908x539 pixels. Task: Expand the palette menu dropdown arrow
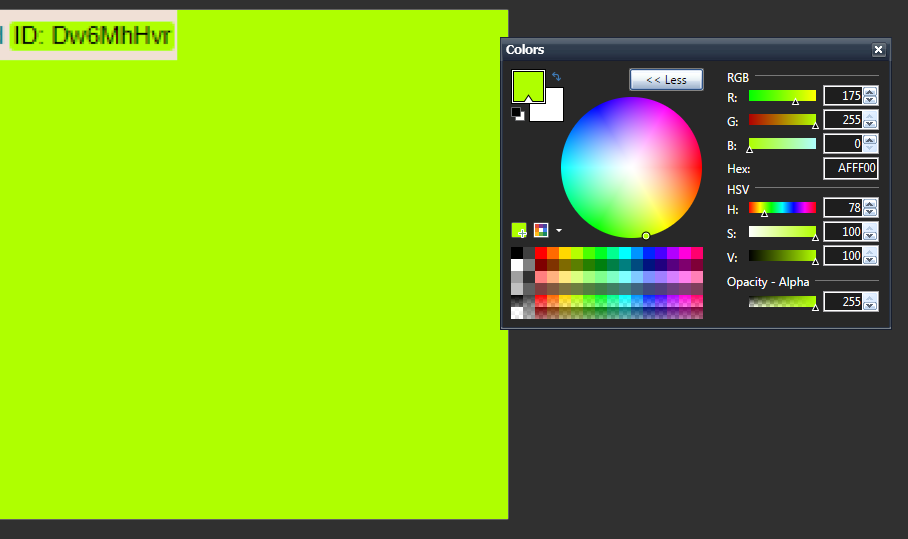click(x=559, y=230)
